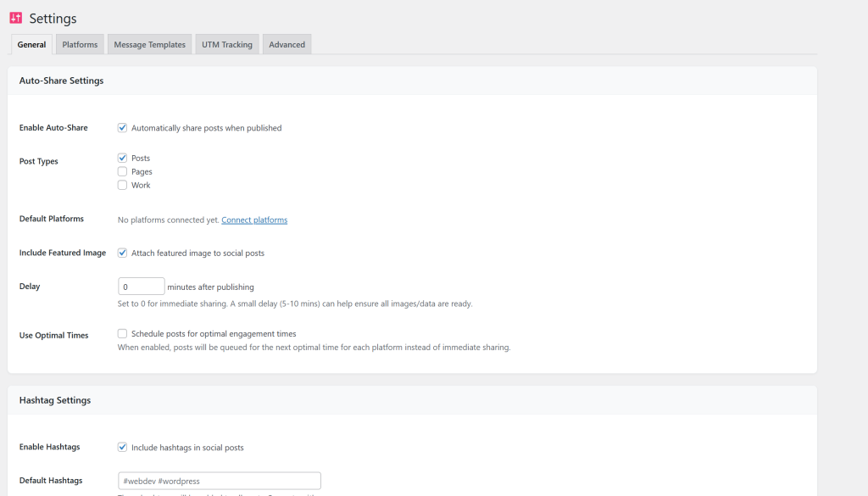The height and width of the screenshot is (496, 868).
Task: Switch to the Platforms tab
Action: click(80, 45)
